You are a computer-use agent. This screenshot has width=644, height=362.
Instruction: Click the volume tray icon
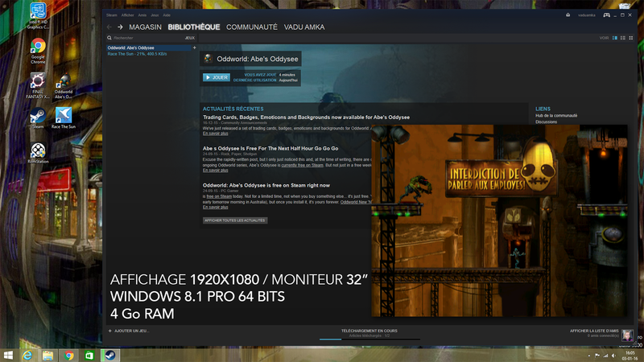click(613, 356)
